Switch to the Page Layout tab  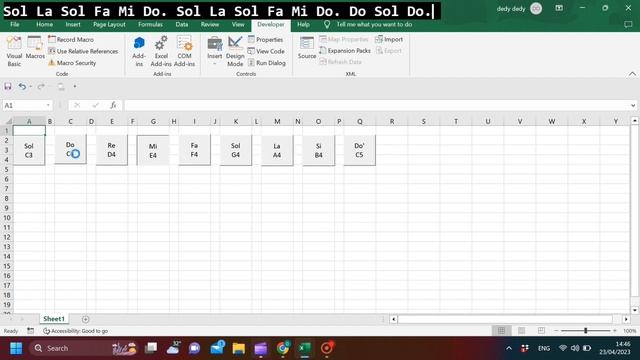[x=109, y=24]
